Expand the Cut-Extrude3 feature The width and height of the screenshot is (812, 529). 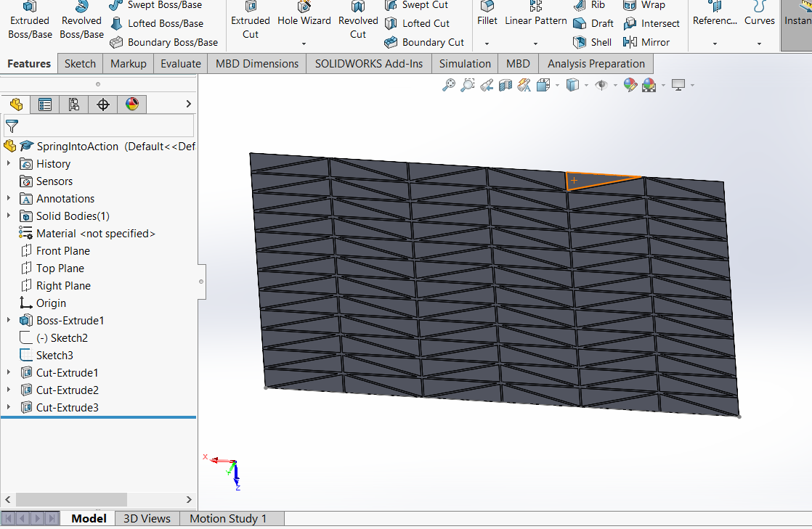tap(8, 407)
